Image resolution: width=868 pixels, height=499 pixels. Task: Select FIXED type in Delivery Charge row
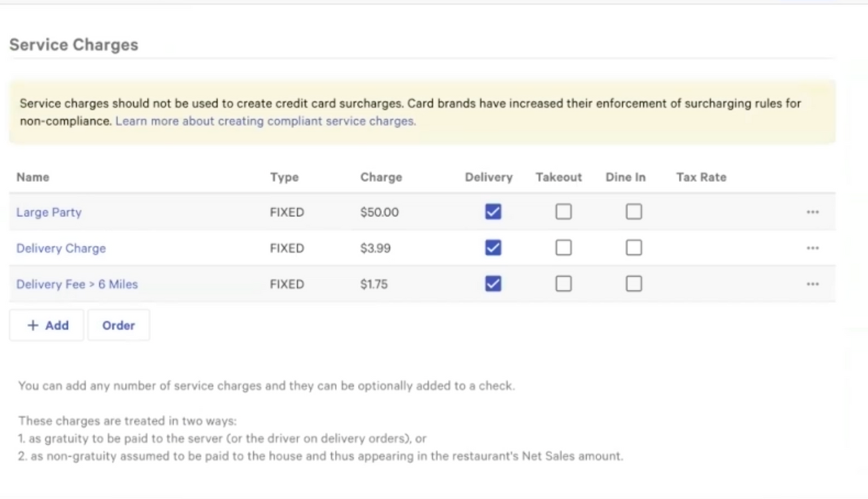pos(287,248)
